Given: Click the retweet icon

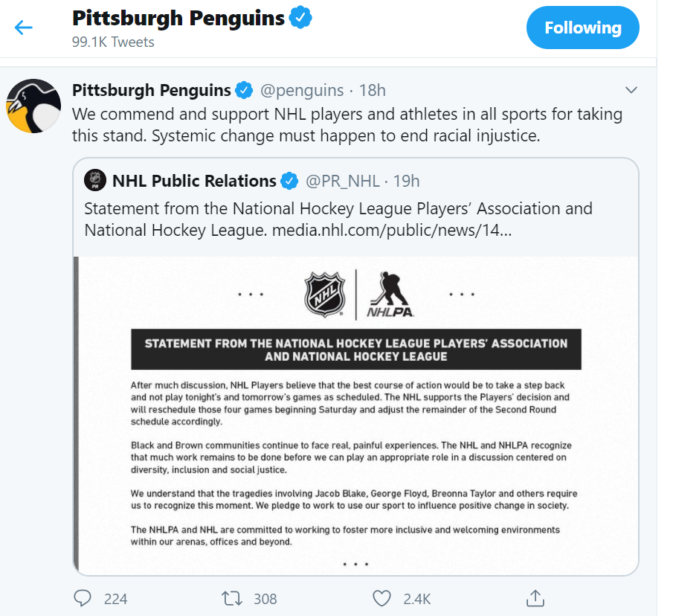Looking at the screenshot, I should (231, 598).
